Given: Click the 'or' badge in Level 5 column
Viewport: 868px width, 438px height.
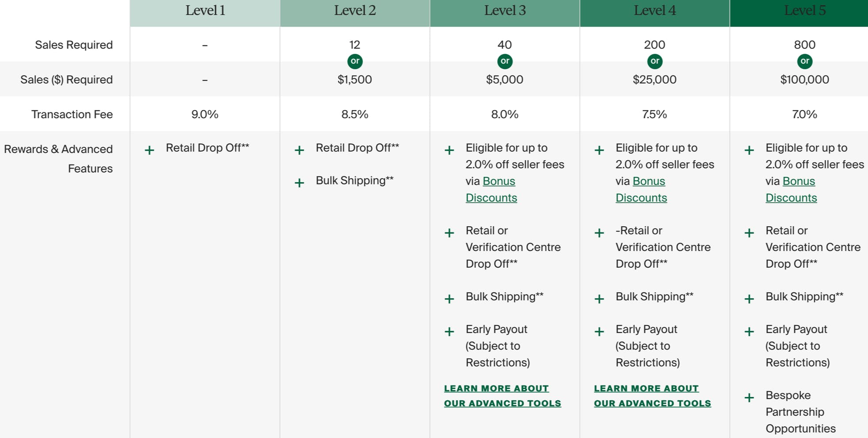Looking at the screenshot, I should (805, 61).
